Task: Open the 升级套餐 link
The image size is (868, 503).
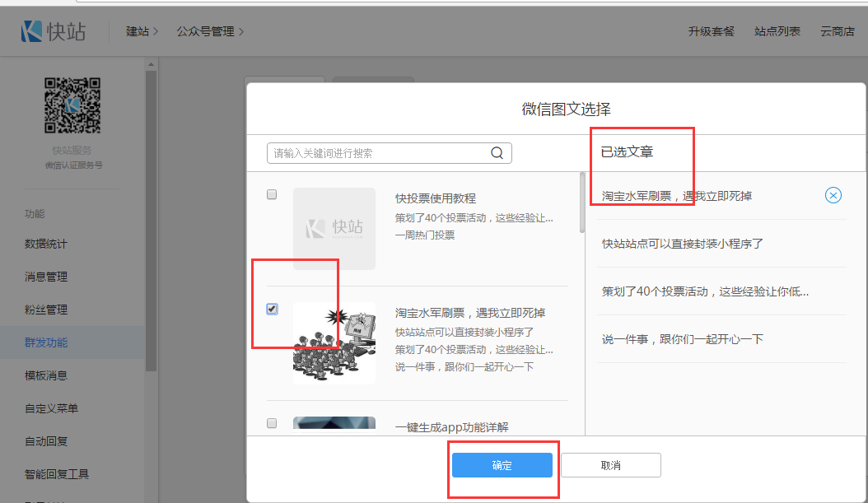Action: point(711,31)
